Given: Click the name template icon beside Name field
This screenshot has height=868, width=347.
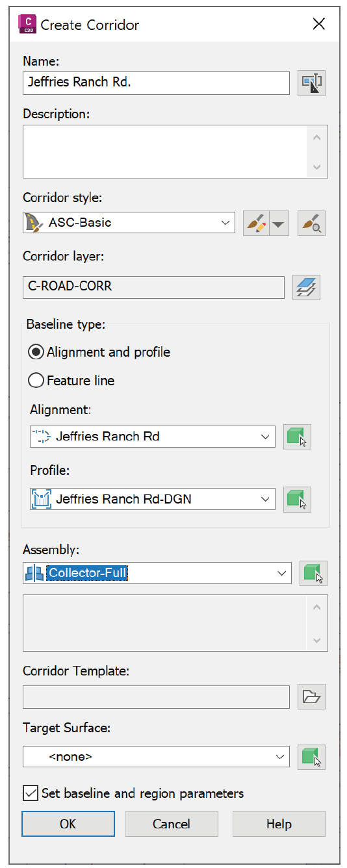Looking at the screenshot, I should pyautogui.click(x=311, y=83).
